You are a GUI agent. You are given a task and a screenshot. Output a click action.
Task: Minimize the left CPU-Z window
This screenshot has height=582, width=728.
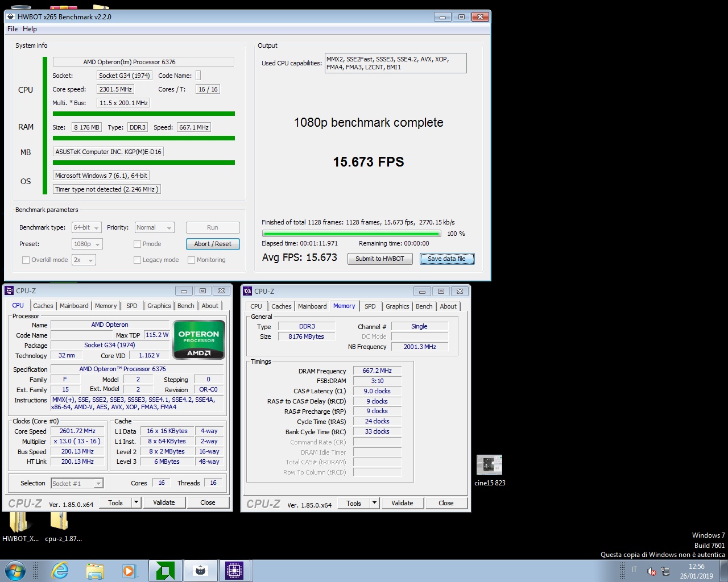pyautogui.click(x=184, y=290)
